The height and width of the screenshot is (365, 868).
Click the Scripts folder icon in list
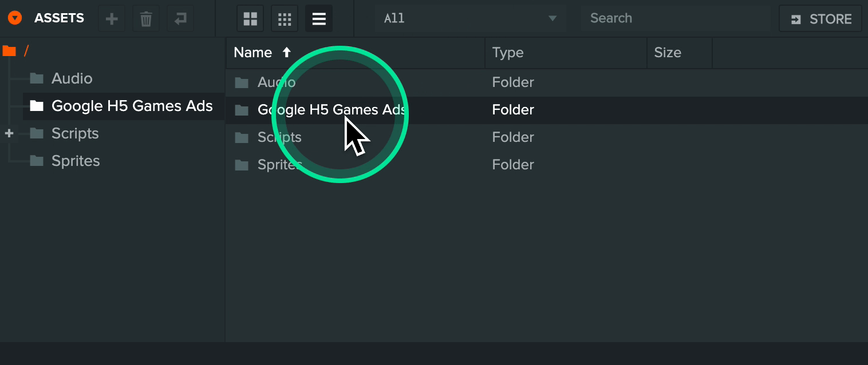(x=242, y=137)
